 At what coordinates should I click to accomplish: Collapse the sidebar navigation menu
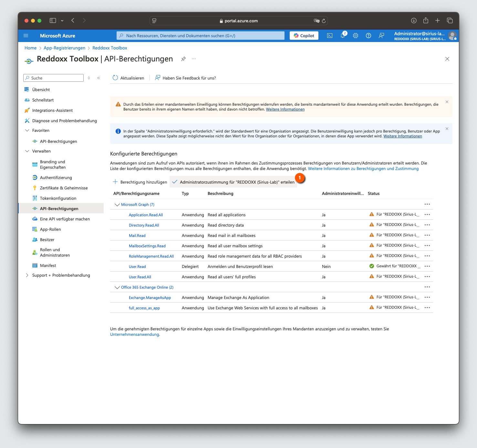[99, 78]
